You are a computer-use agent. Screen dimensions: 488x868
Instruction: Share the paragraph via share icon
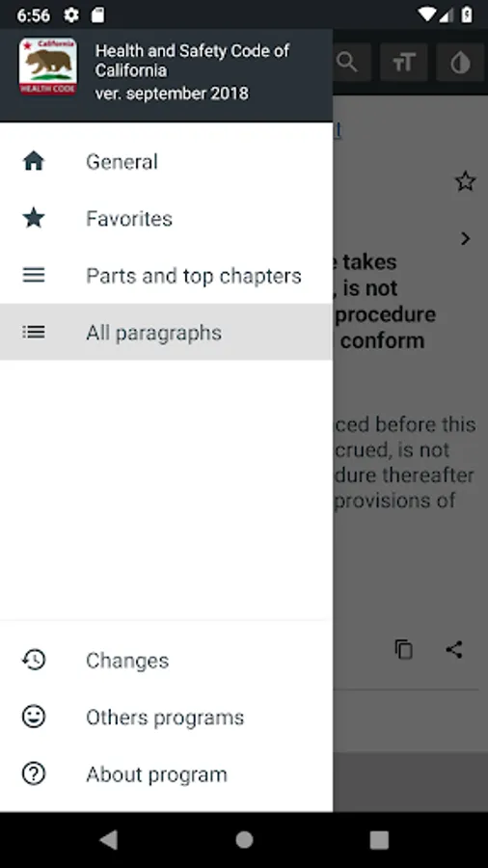[454, 649]
